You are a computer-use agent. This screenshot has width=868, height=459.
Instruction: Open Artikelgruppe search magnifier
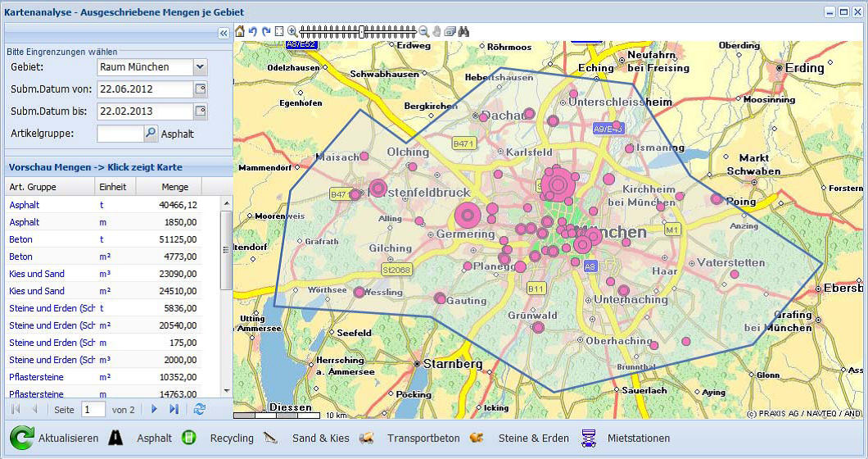pyautogui.click(x=151, y=133)
